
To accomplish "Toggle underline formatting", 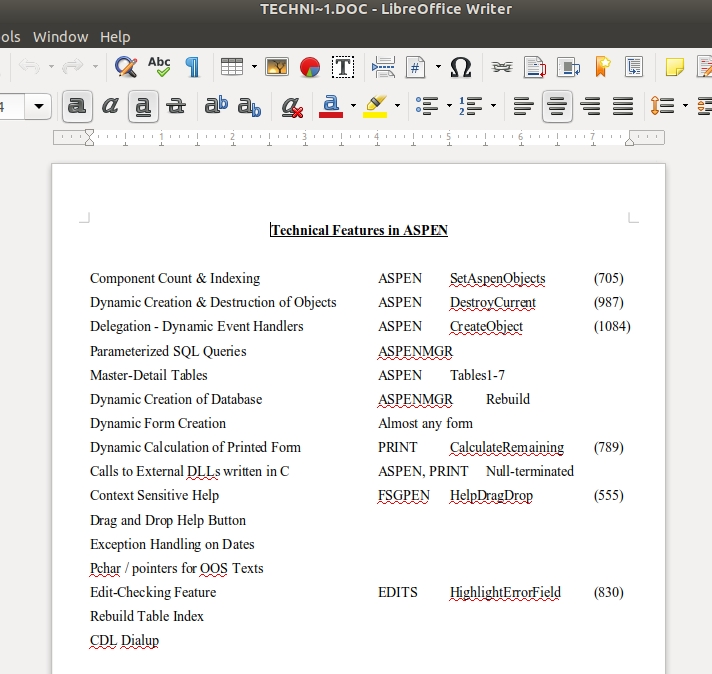I will coord(143,106).
